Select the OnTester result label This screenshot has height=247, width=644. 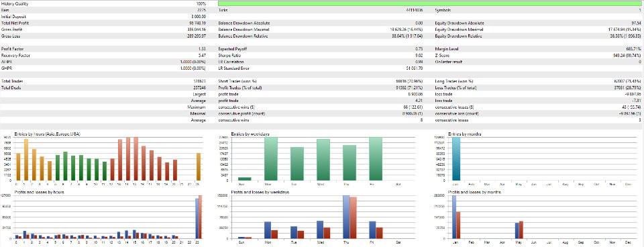click(449, 62)
